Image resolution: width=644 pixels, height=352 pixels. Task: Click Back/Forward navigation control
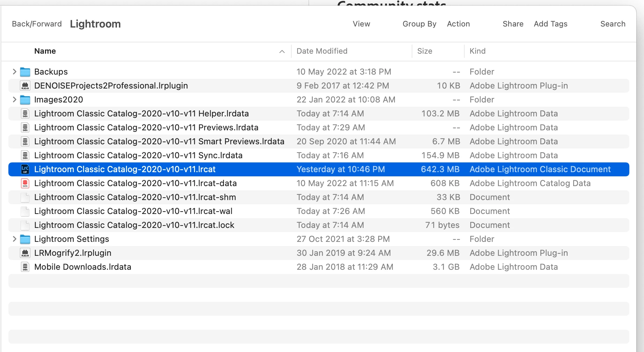tap(37, 24)
